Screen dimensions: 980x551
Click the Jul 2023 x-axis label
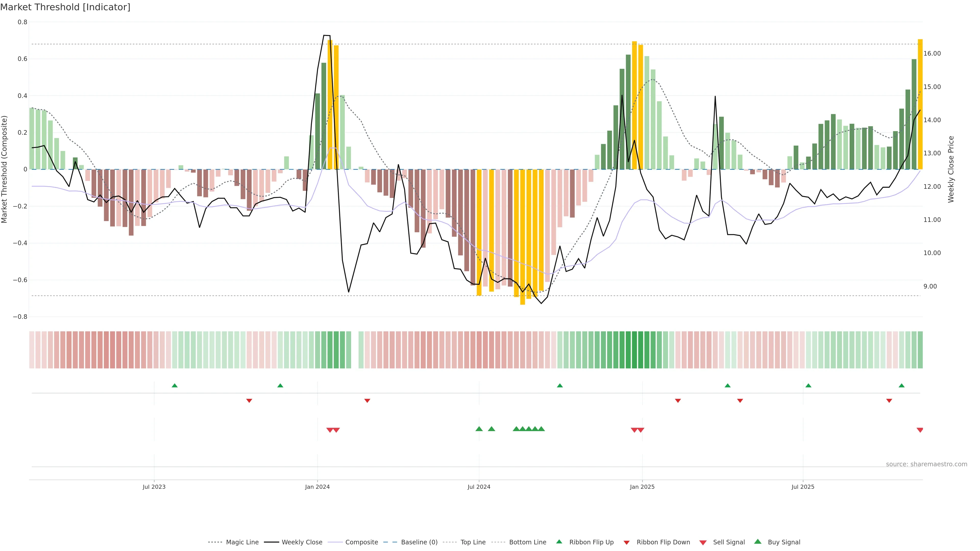[154, 487]
